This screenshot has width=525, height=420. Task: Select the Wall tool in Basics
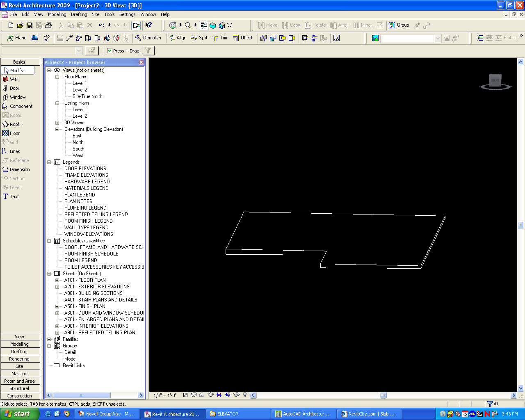(x=14, y=79)
